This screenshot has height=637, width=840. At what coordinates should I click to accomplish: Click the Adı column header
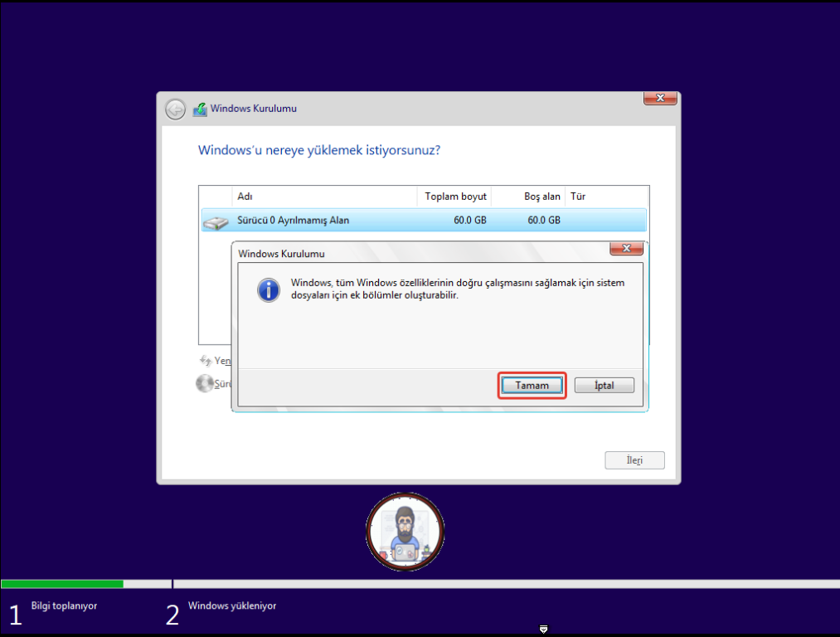click(x=324, y=197)
